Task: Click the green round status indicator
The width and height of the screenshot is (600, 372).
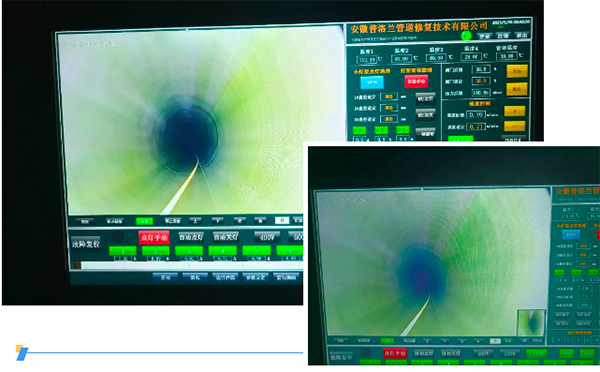Action: pyautogui.click(x=466, y=36)
